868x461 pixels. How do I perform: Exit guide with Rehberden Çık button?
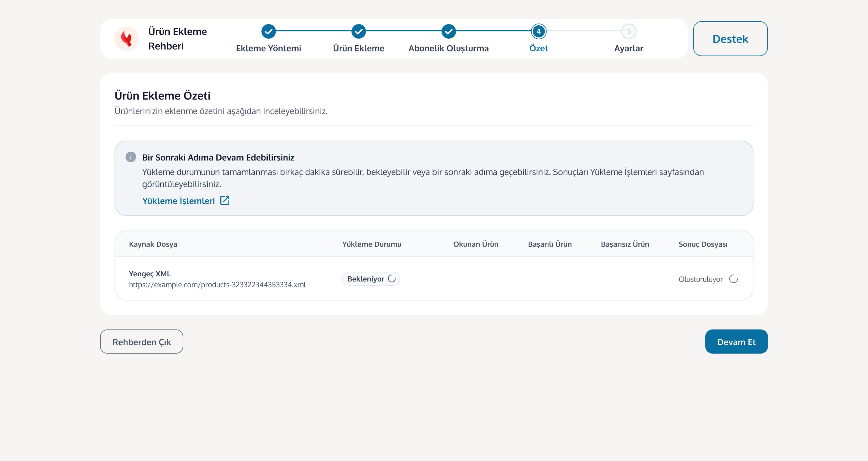tap(142, 341)
